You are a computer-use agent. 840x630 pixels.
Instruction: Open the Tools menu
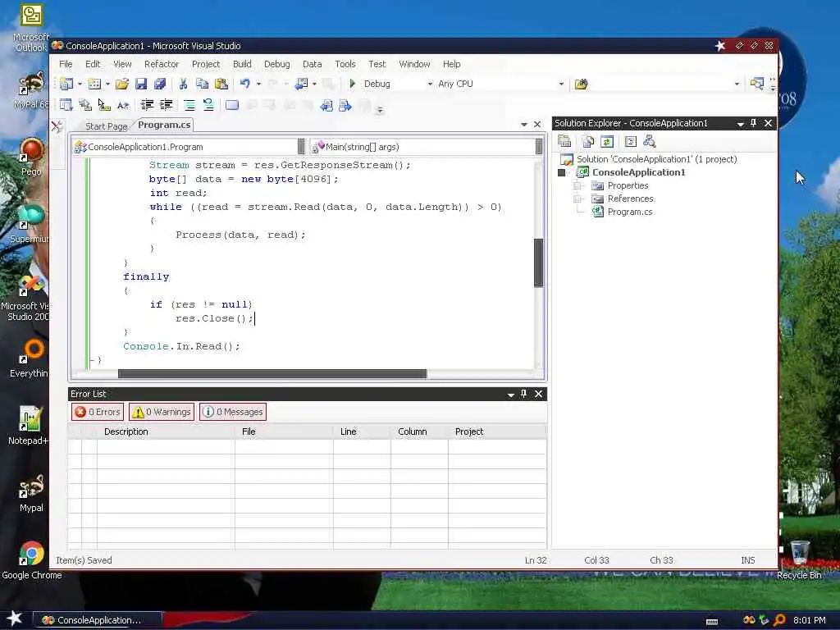345,64
